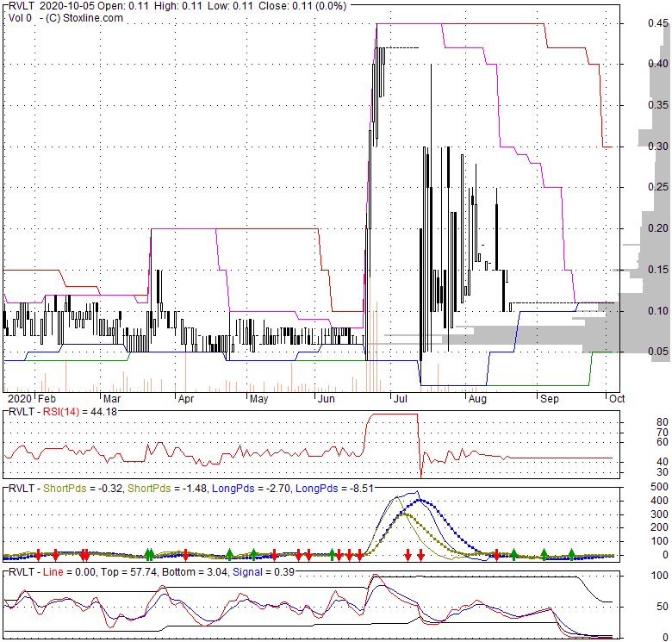Click the 500 label on ShortPds panel axis
The width and height of the screenshot is (672, 642).
[x=659, y=487]
